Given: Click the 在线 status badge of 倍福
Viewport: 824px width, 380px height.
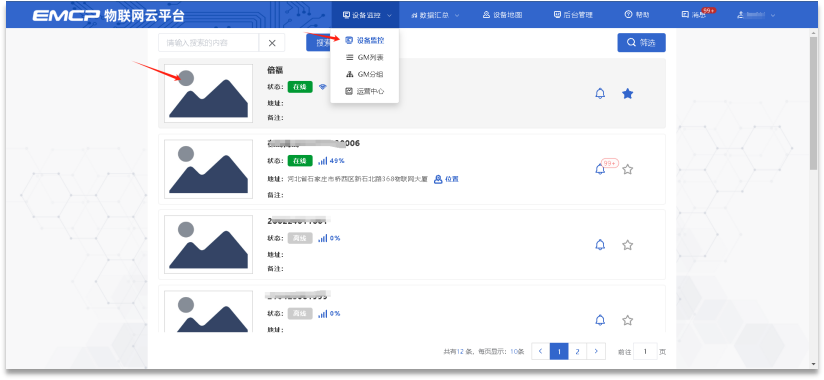Looking at the screenshot, I should click(x=300, y=87).
